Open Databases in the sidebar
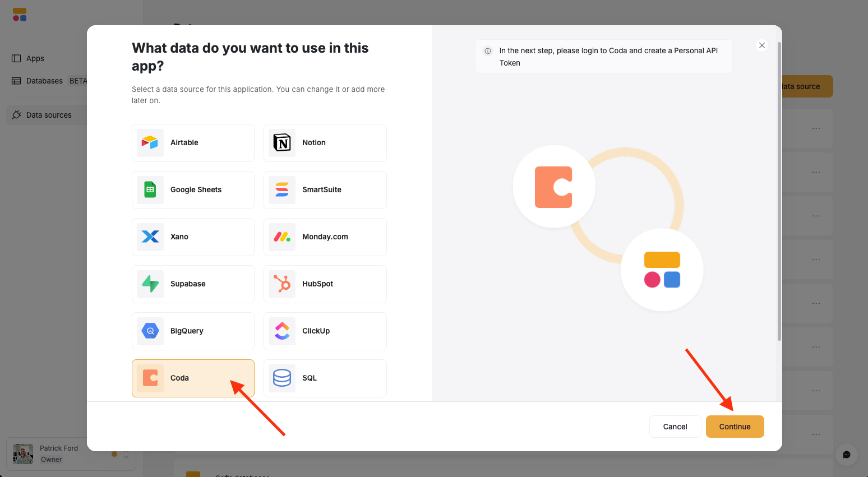Viewport: 868px width, 477px height. tap(44, 81)
